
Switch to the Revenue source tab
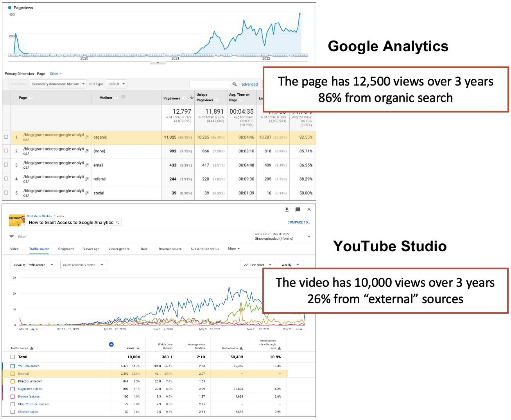170,249
